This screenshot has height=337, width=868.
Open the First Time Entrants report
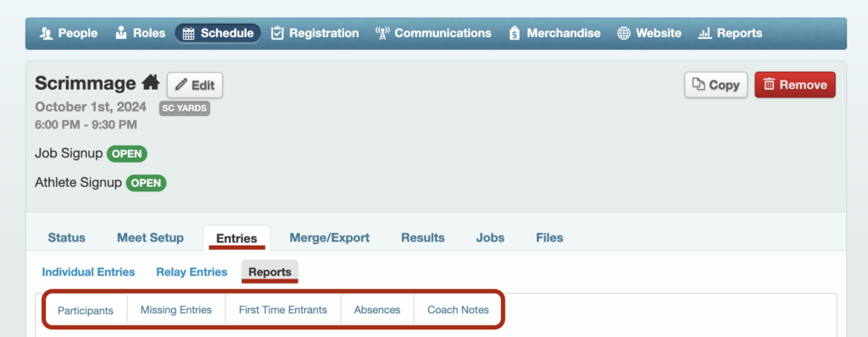tap(283, 310)
